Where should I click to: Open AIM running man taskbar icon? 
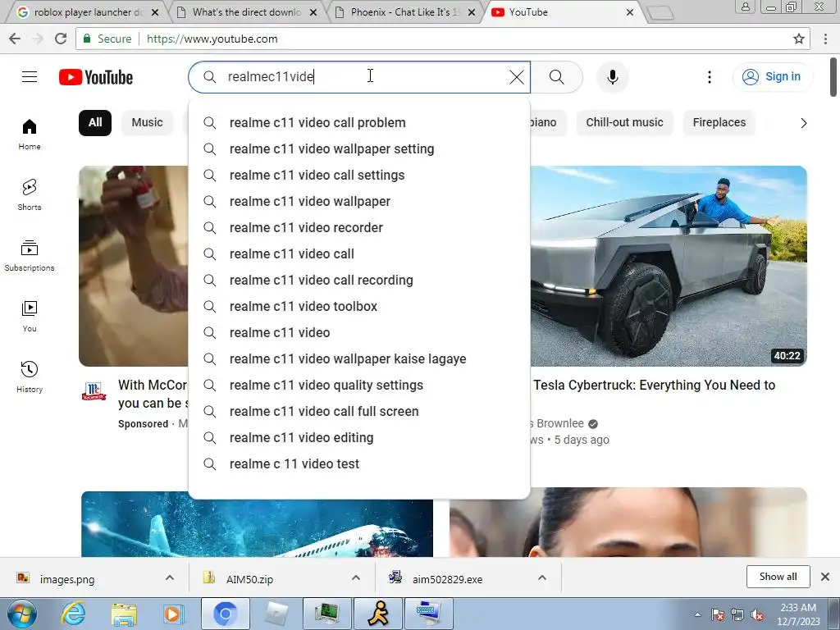(x=377, y=614)
